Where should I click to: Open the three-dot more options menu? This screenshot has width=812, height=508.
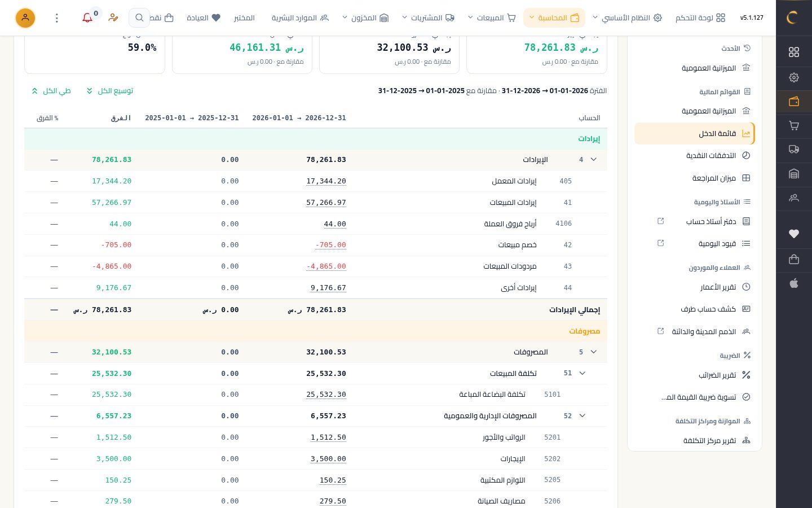(56, 18)
